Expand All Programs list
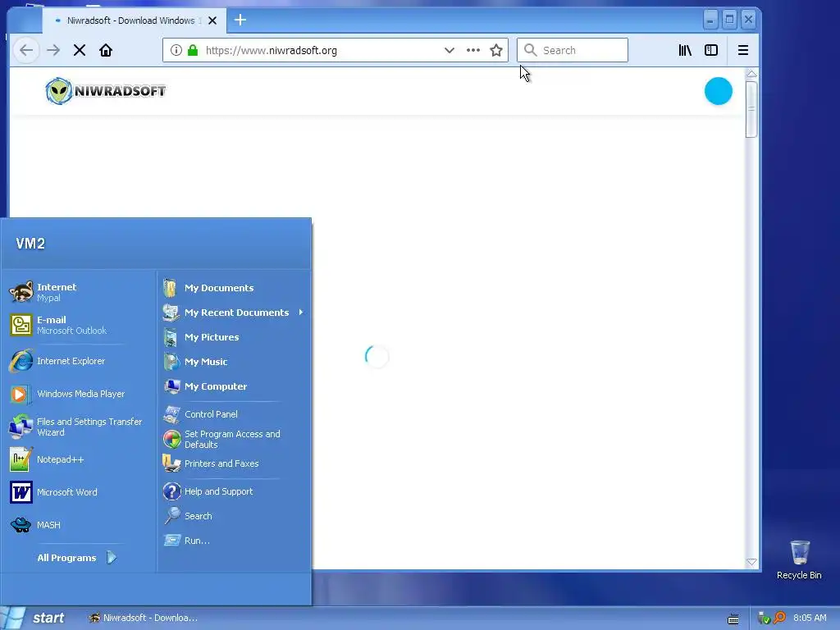The height and width of the screenshot is (630, 840). click(79, 558)
